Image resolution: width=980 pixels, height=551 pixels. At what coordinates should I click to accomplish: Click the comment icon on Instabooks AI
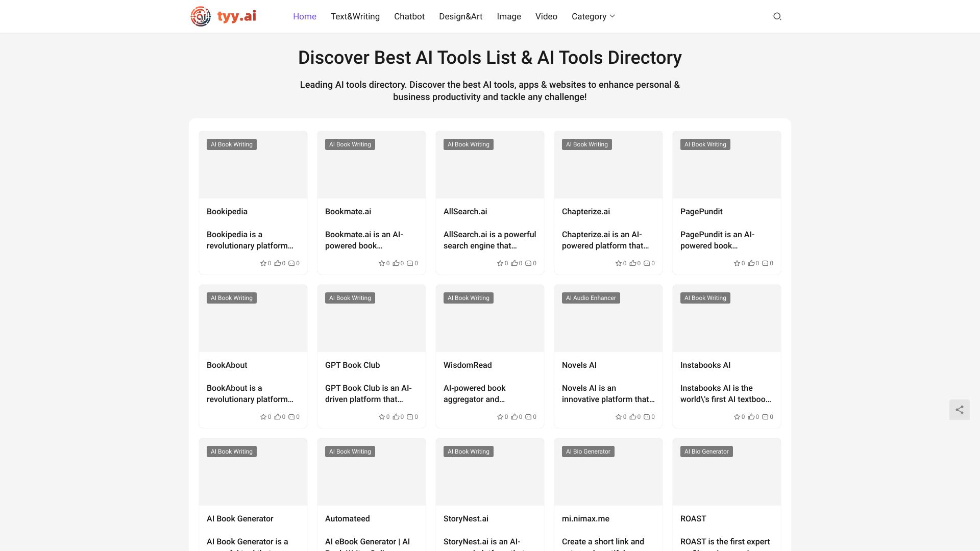(765, 416)
